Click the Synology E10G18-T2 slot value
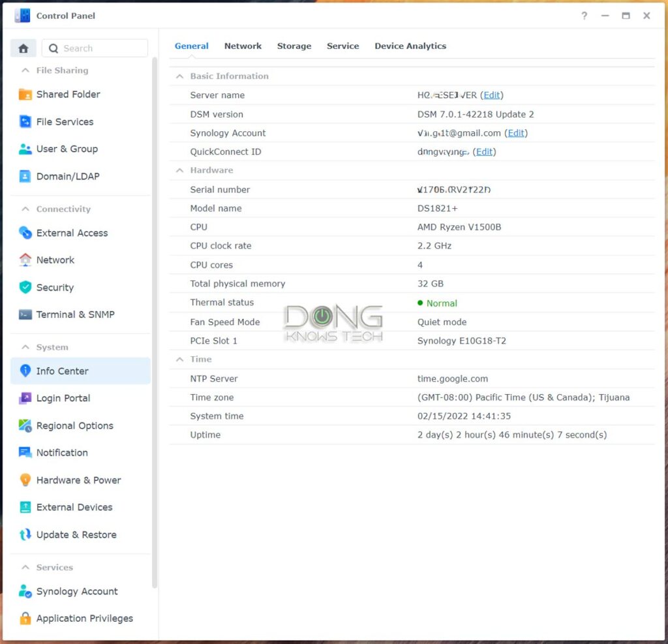This screenshot has width=668, height=644. (x=462, y=341)
